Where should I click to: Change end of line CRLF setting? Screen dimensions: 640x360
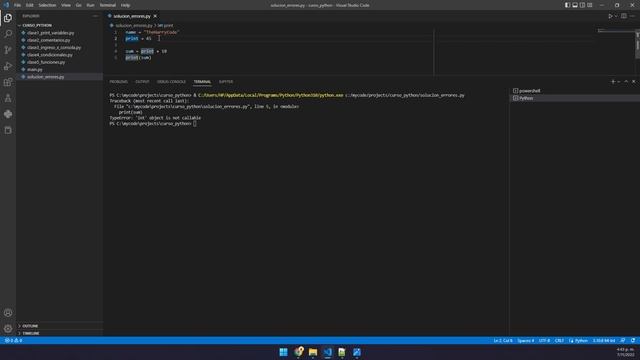(x=559, y=340)
